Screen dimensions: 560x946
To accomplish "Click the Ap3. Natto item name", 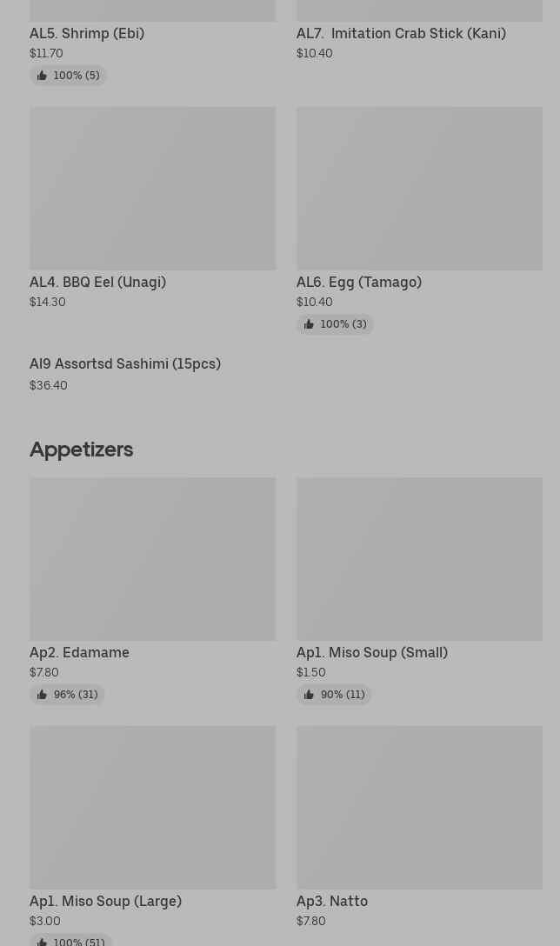I will point(331,901).
